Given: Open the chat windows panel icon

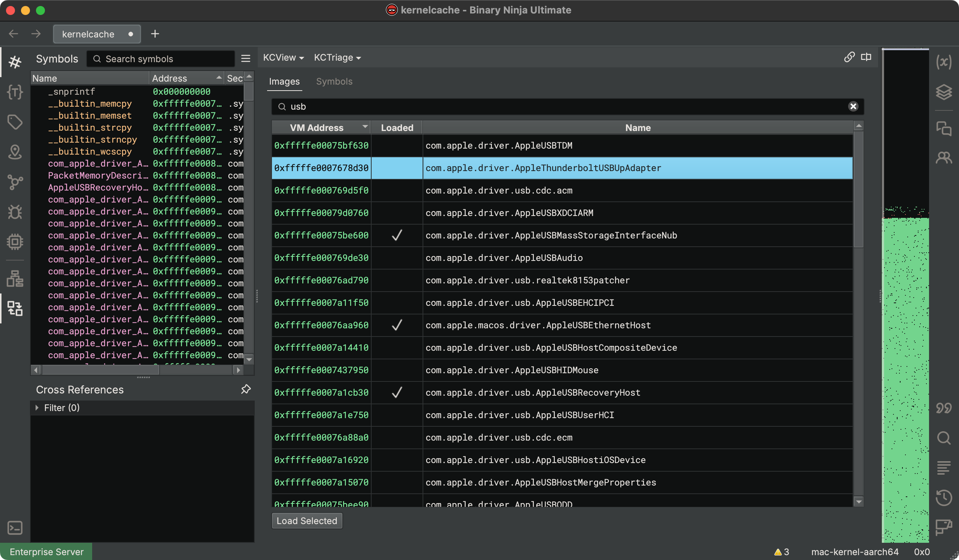Looking at the screenshot, I should click(x=944, y=128).
